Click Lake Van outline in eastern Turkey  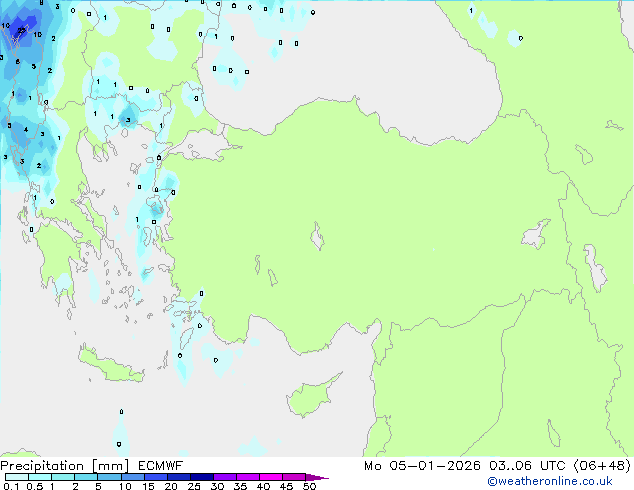(535, 235)
